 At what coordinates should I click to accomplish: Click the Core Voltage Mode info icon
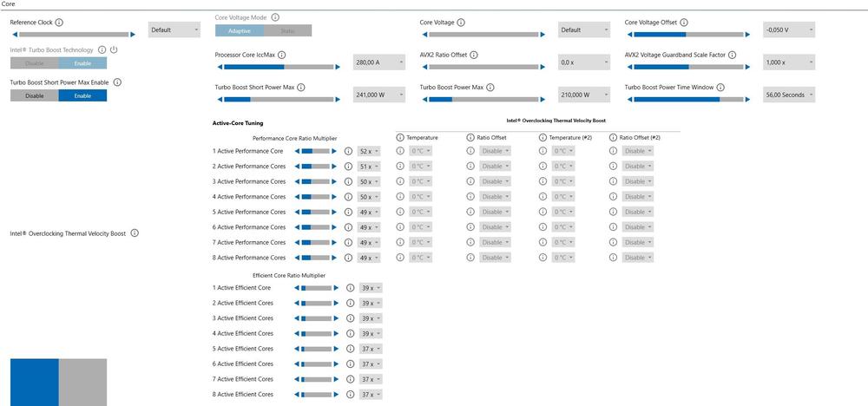(x=274, y=17)
